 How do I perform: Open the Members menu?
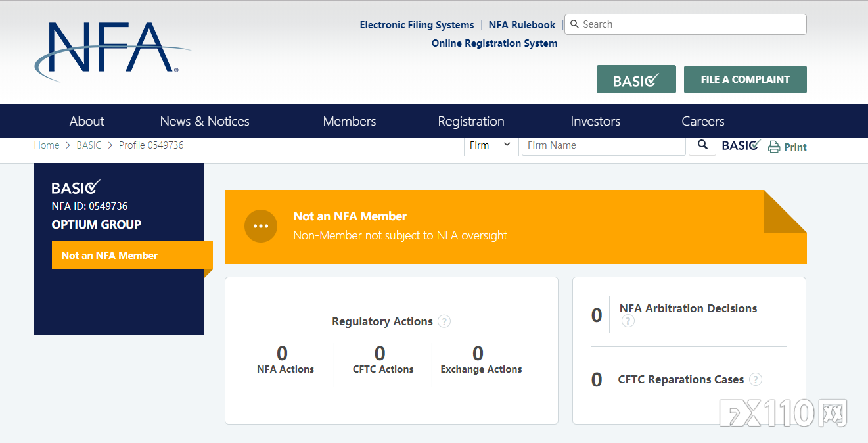click(x=350, y=121)
